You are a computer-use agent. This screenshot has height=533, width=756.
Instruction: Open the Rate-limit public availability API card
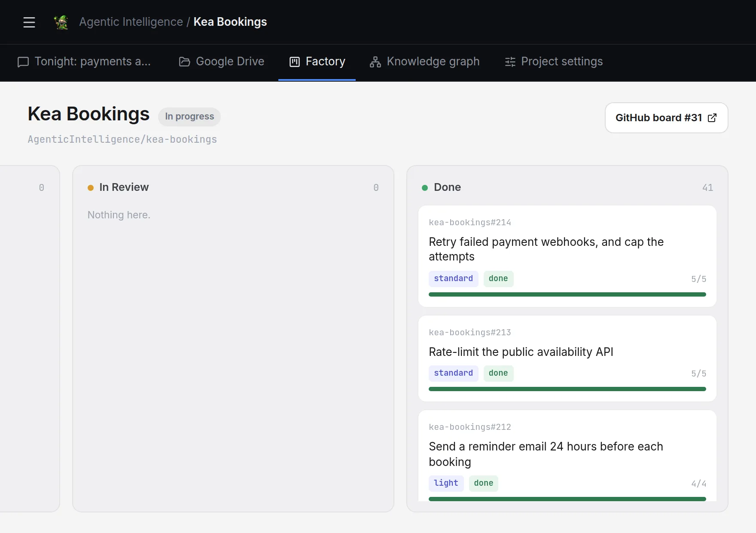coord(567,358)
